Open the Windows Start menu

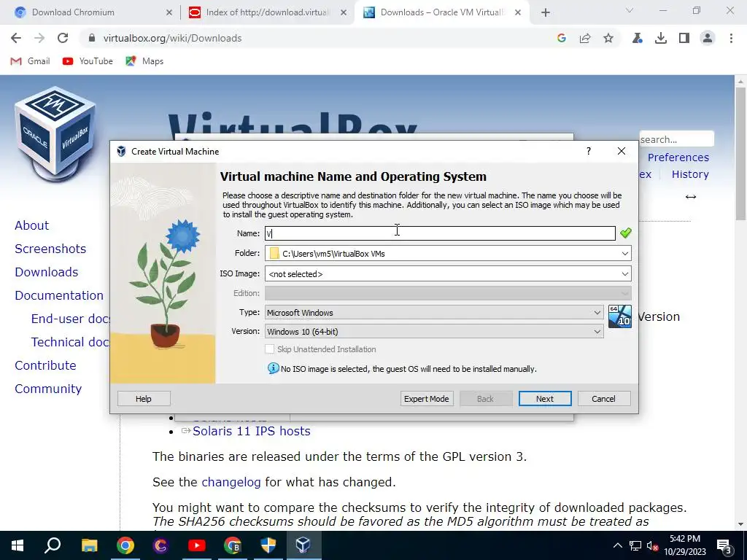tap(18, 545)
